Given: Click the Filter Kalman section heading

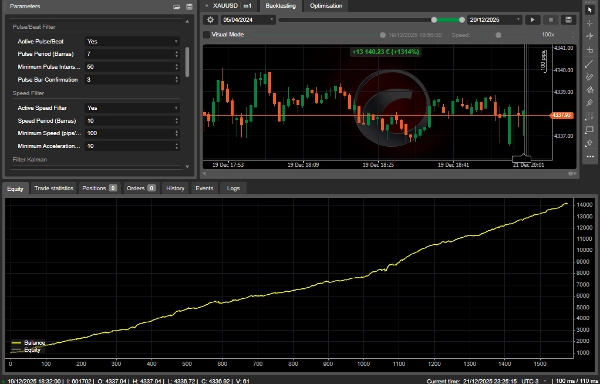Looking at the screenshot, I should coord(30,159).
